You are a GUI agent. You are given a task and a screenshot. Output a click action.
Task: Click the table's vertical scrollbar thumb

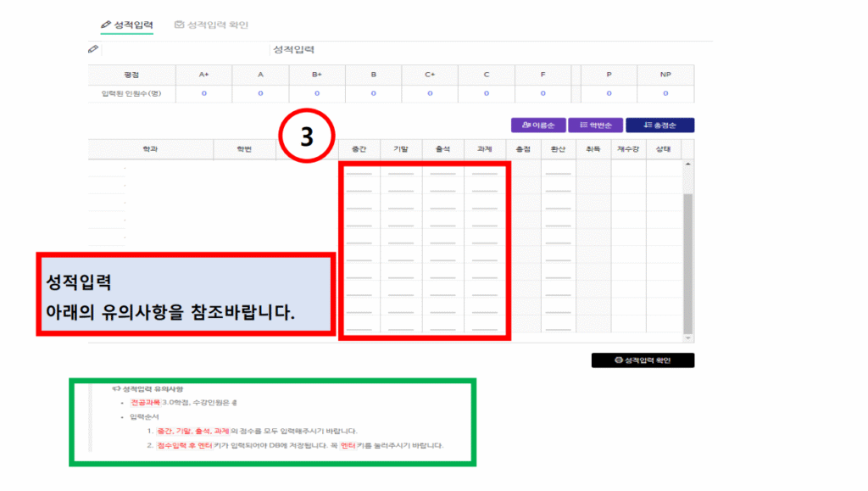coord(687,263)
